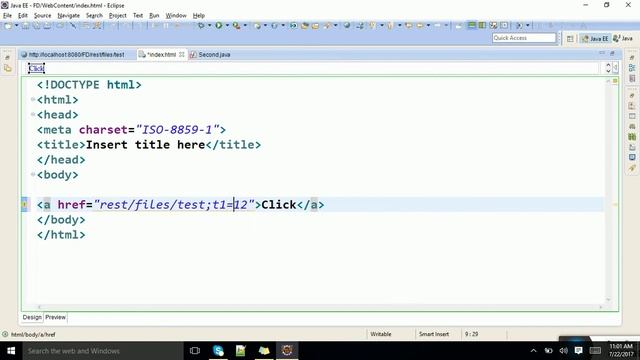Click the href value rest/files/test;t1=12
The height and width of the screenshot is (360, 640).
pos(174,204)
